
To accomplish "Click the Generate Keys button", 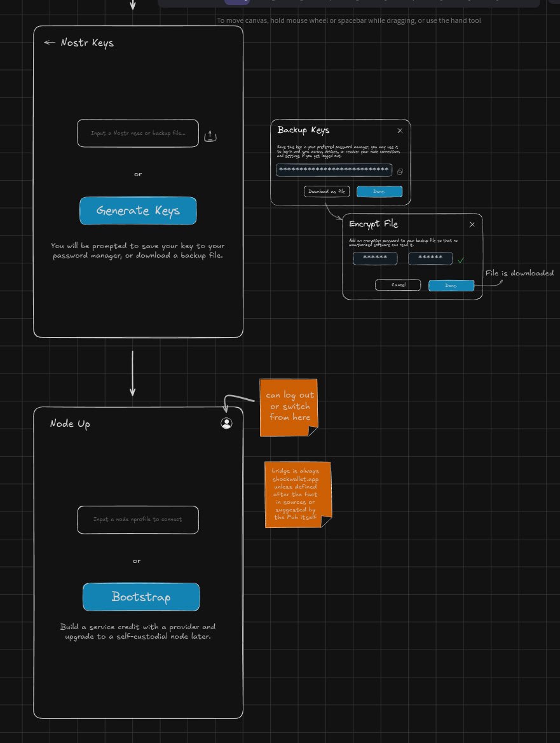I will click(138, 211).
